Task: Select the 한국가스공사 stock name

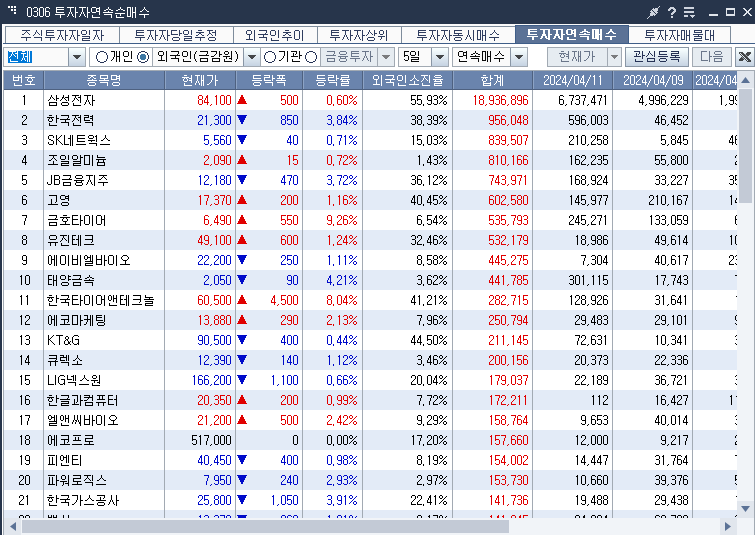Action: pyautogui.click(x=82, y=500)
